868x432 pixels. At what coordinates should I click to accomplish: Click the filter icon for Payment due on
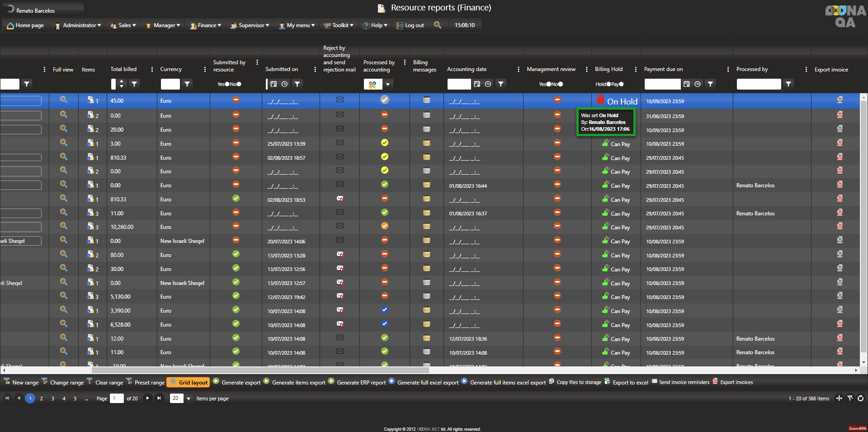(x=710, y=84)
